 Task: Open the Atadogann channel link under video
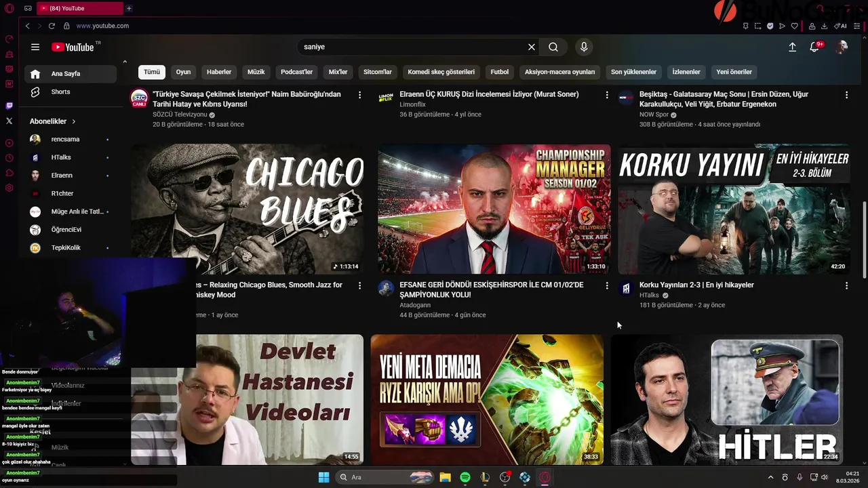(x=415, y=305)
